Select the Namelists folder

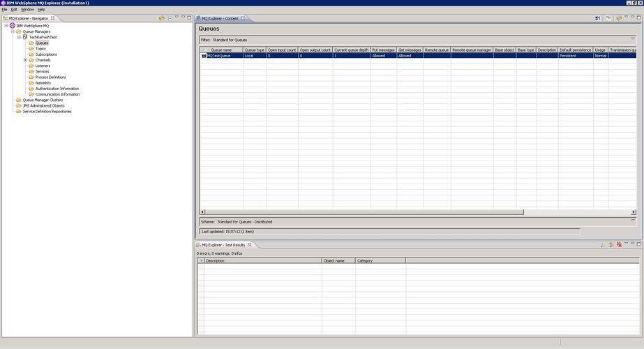point(43,83)
